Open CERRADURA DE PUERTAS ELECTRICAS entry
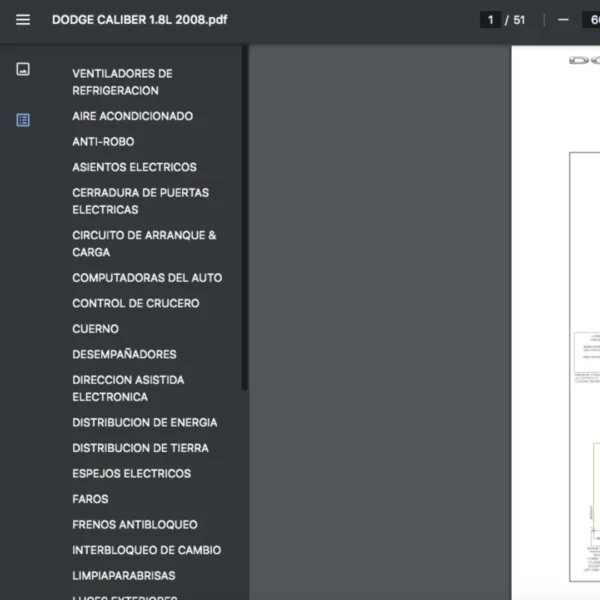The image size is (600, 600). [140, 201]
